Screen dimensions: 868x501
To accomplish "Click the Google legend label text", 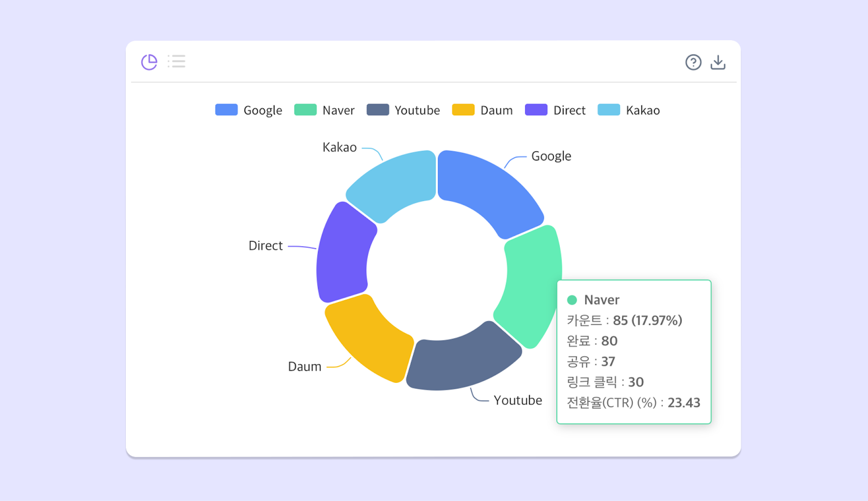I will 263,111.
